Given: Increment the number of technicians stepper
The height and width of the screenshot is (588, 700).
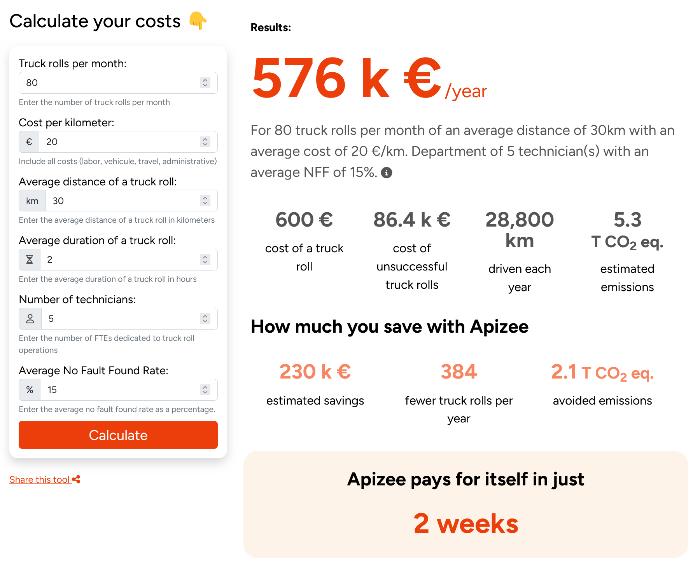Looking at the screenshot, I should pos(205,316).
